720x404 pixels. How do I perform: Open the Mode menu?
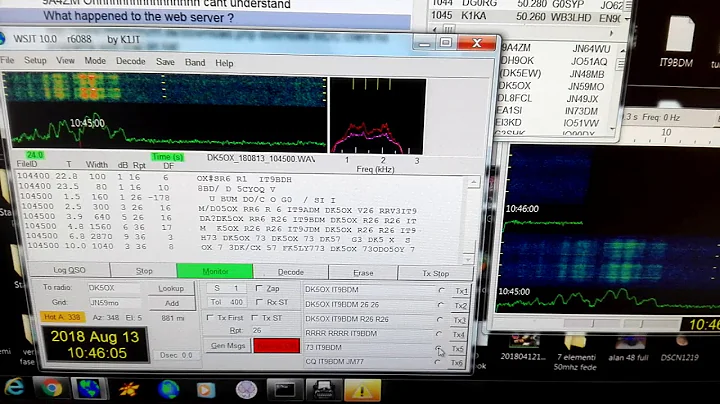[x=95, y=61]
